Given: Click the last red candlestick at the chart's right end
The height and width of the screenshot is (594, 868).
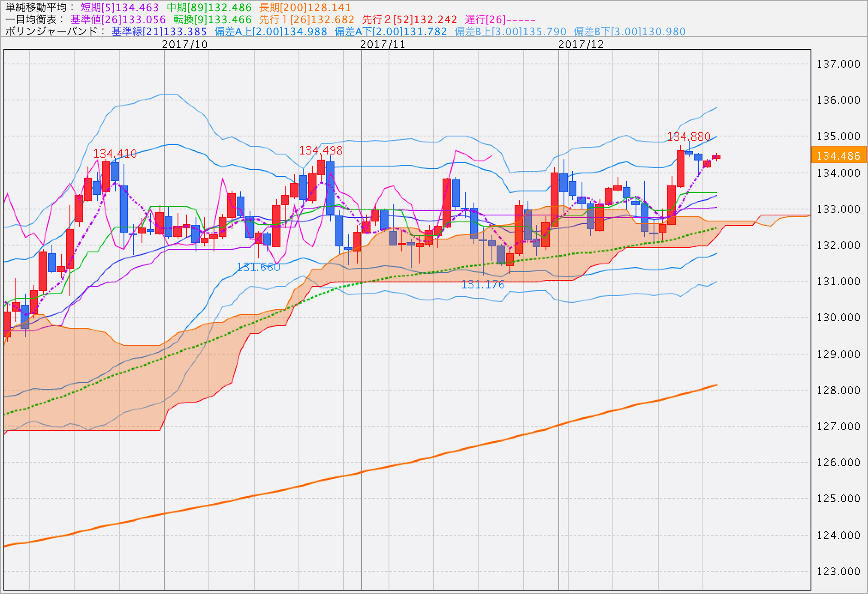Looking at the screenshot, I should pyautogui.click(x=716, y=157).
